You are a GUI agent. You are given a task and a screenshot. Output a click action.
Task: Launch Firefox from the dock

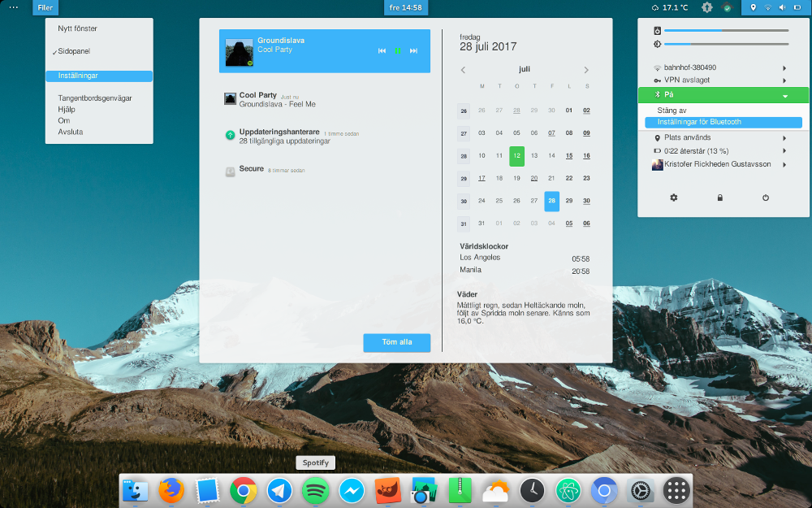coord(171,490)
